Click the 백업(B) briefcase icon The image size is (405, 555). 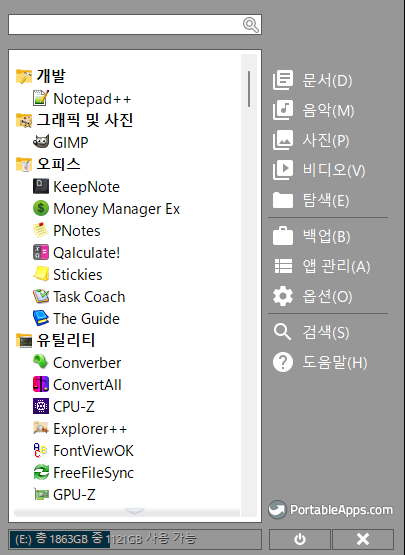point(283,236)
